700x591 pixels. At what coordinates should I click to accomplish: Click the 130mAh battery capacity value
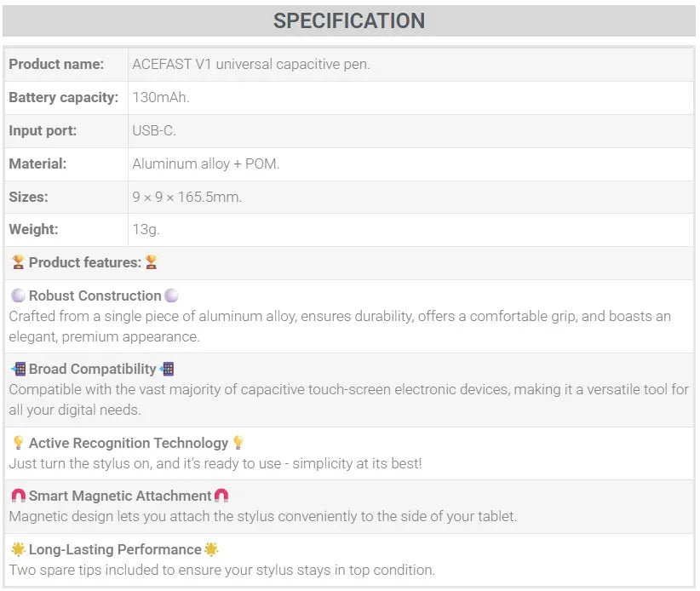[x=161, y=97]
